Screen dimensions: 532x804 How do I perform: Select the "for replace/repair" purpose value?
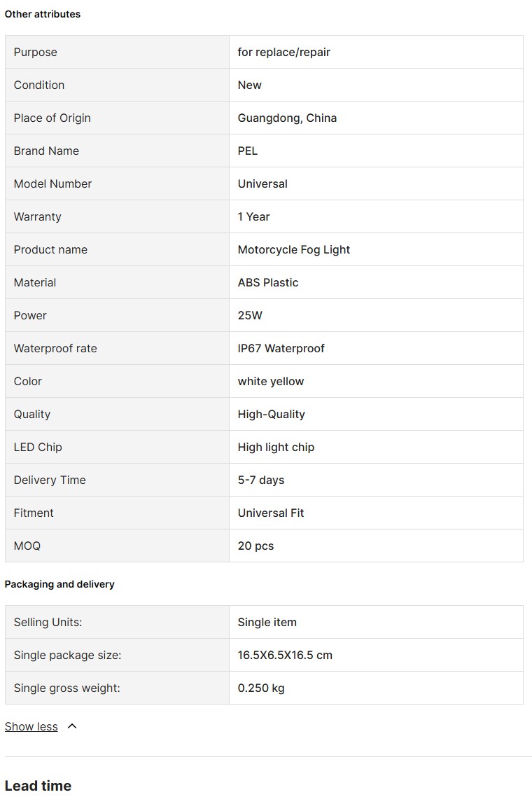283,53
